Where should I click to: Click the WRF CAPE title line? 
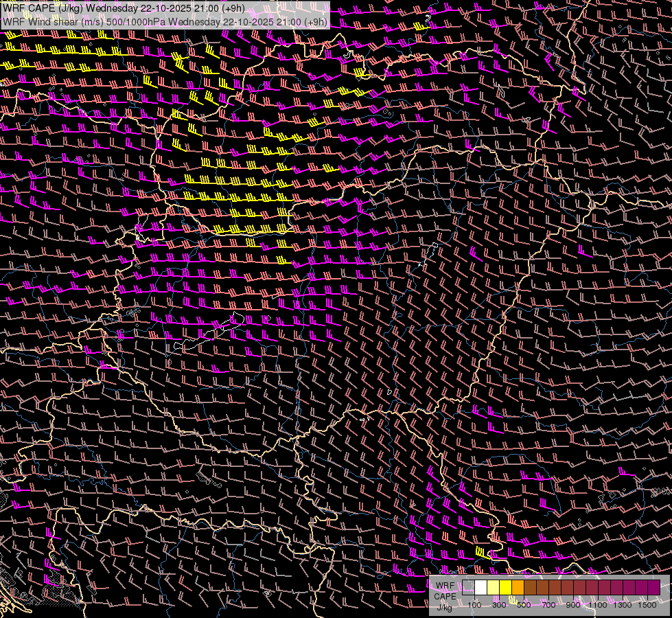tap(124, 8)
